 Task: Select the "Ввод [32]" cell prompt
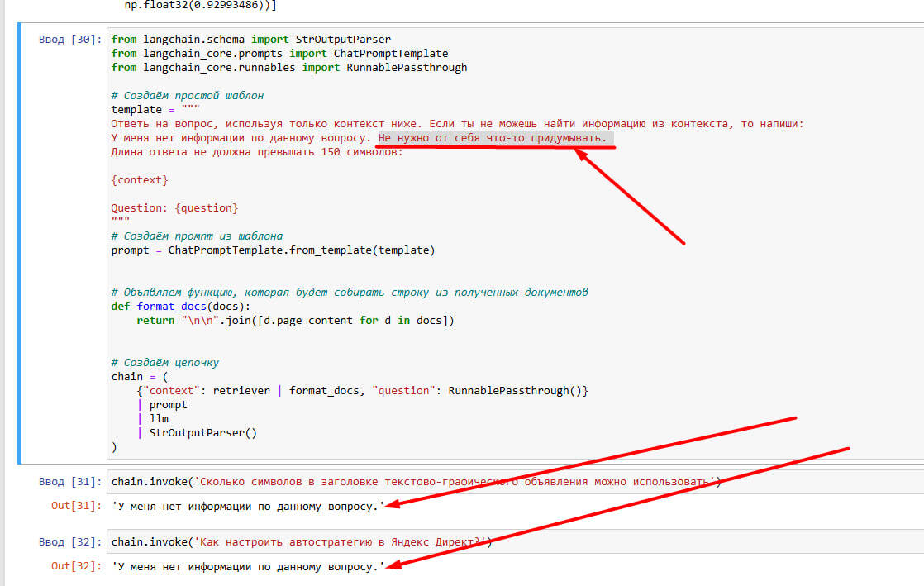tap(70, 542)
